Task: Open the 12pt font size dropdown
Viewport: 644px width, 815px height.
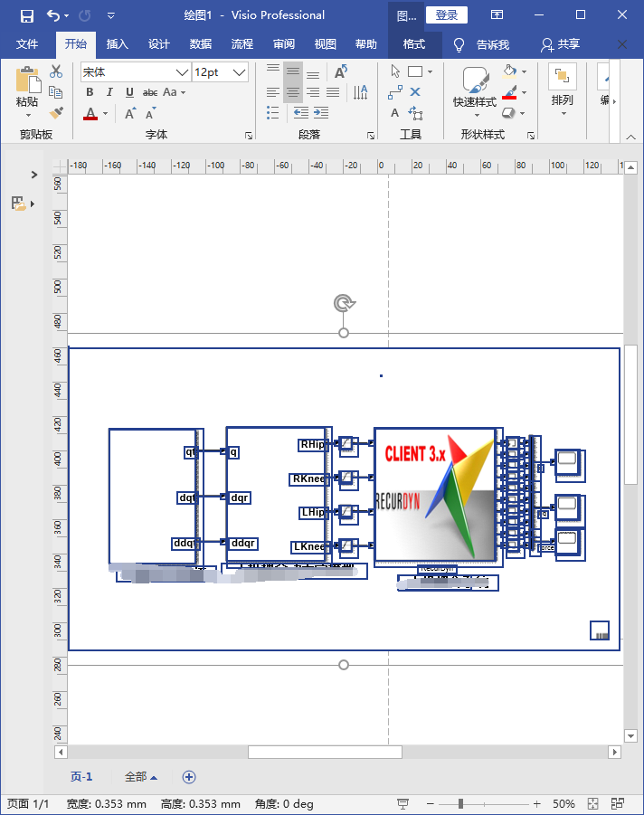Action: tap(239, 72)
